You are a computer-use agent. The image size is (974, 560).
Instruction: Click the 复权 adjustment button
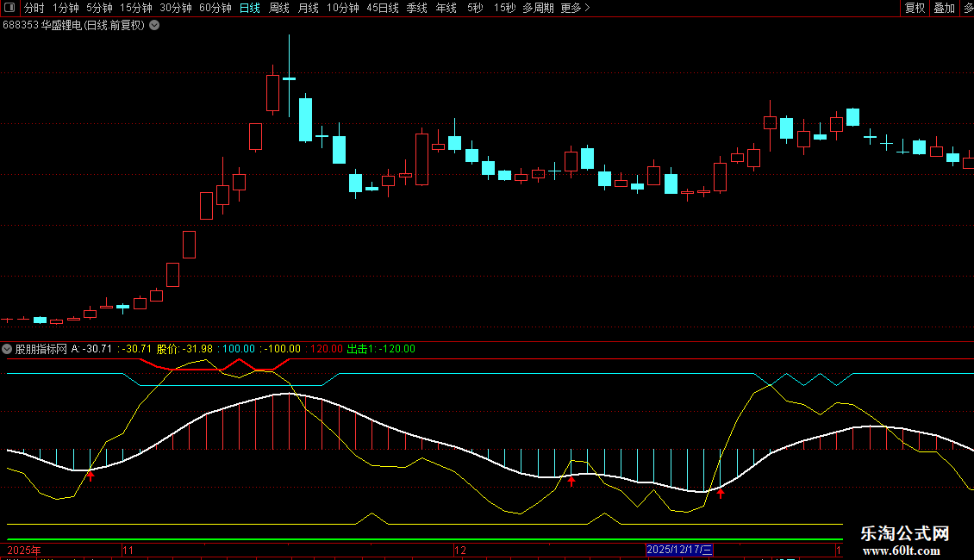coord(915,8)
